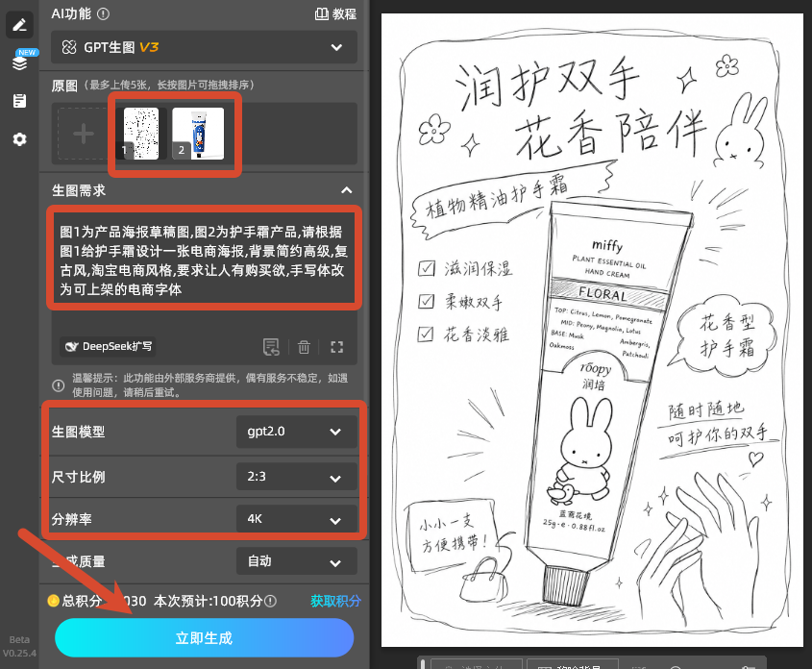The width and height of the screenshot is (812, 669).
Task: Click info icon beside 本次预计:100积分
Action: pyautogui.click(x=270, y=601)
